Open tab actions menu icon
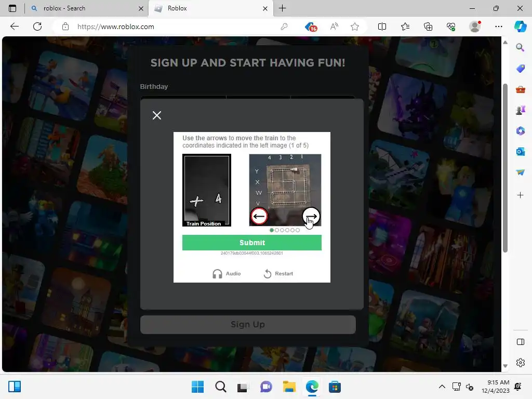The image size is (532, 399). [12, 8]
